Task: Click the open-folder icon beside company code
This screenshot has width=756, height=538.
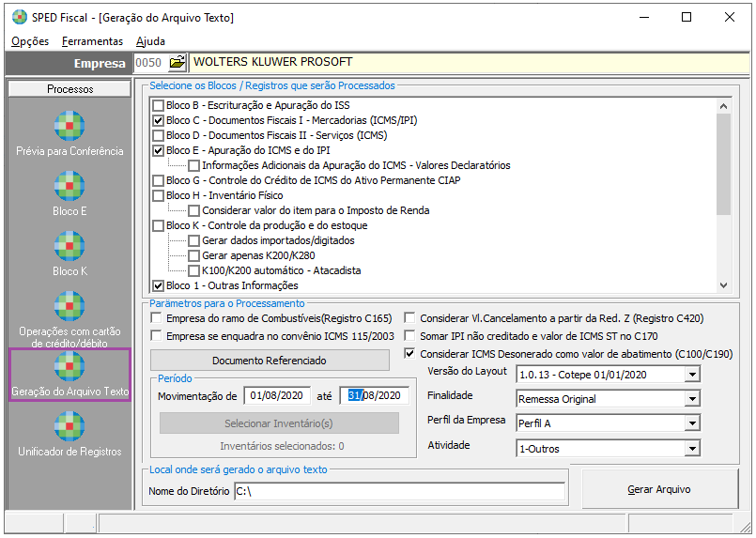Action: (177, 63)
